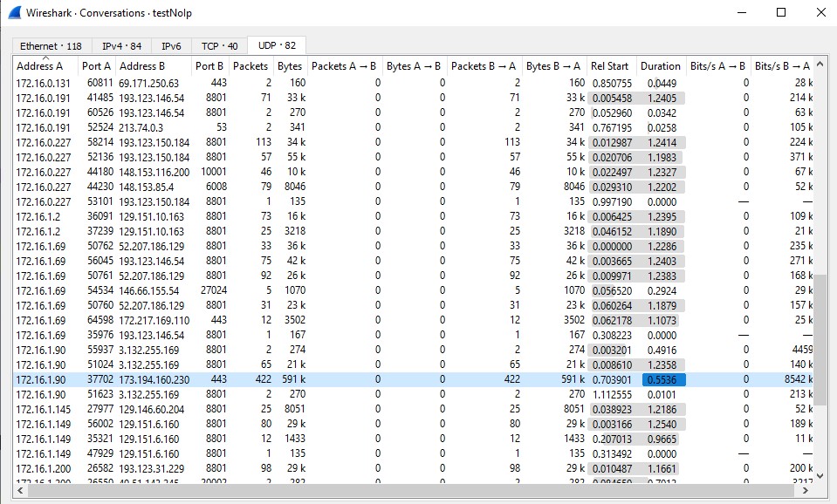The image size is (837, 504).
Task: Click Rel Start value 0.850755
Action: (613, 83)
